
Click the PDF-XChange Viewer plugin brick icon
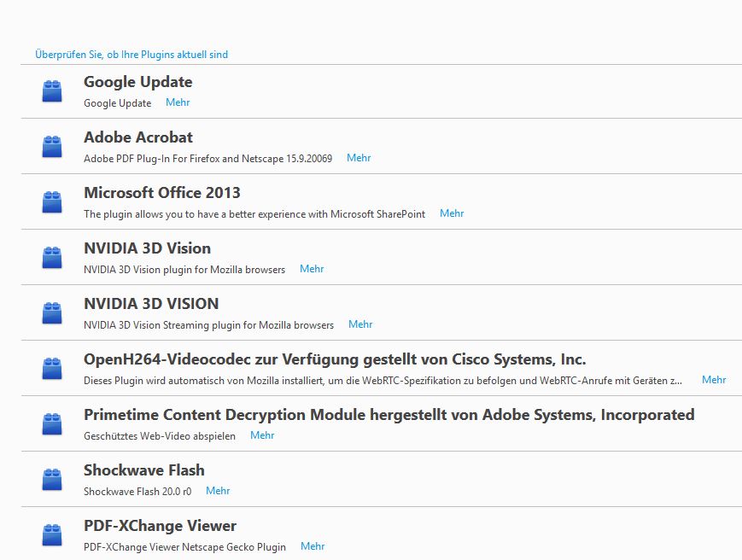click(x=52, y=535)
